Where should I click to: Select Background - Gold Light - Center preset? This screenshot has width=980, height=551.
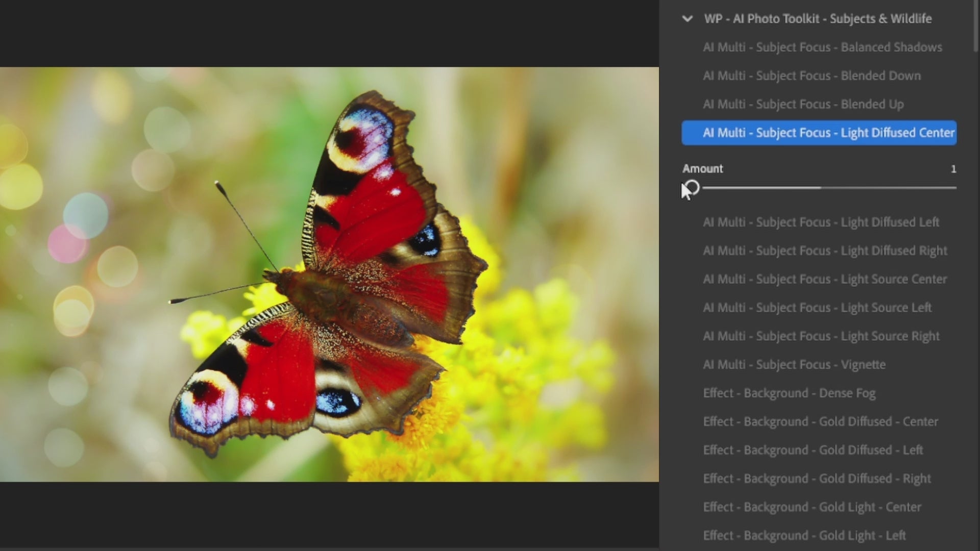coord(812,508)
